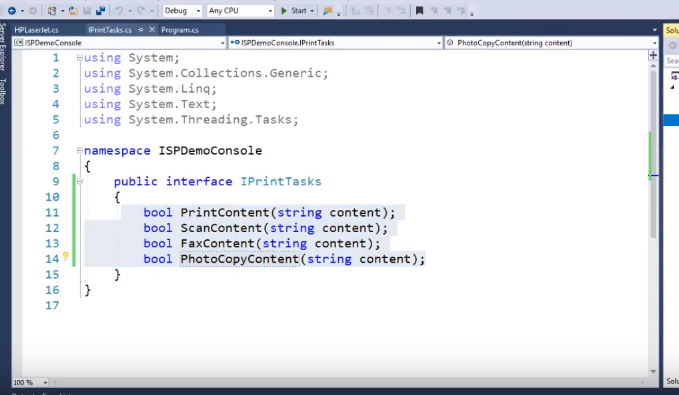Click System.Threading.Tasks using line
The image size is (679, 395).
coord(191,120)
